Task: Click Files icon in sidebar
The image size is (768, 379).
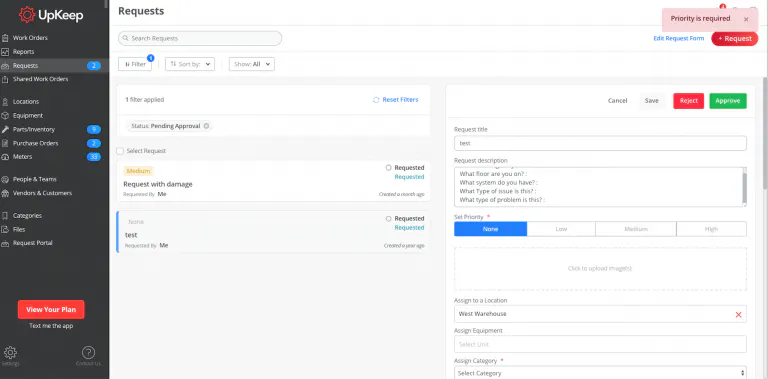Action: click(x=5, y=229)
